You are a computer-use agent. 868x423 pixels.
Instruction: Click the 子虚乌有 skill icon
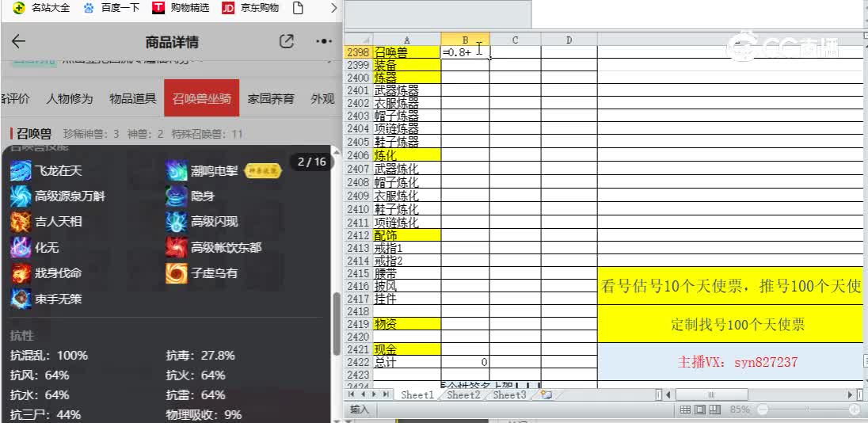[x=177, y=273]
